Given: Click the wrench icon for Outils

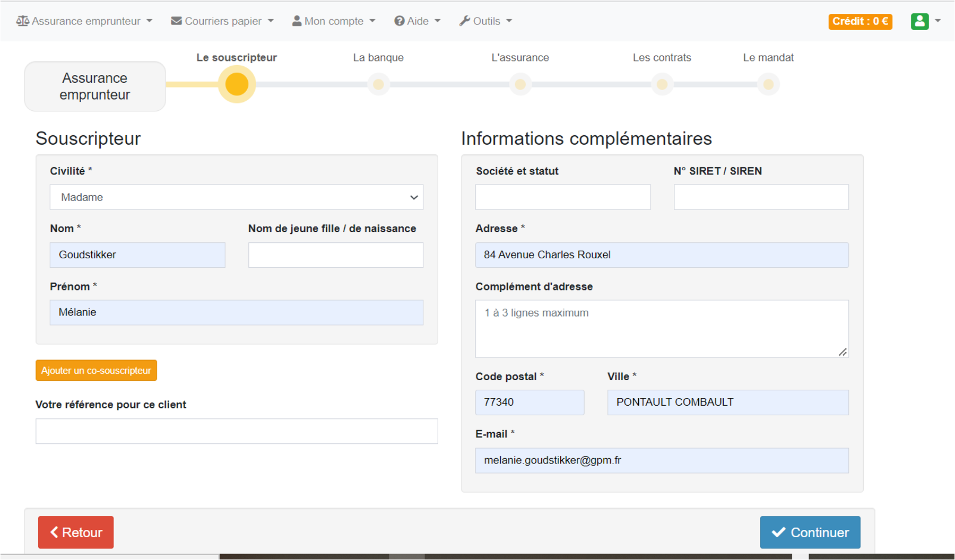Looking at the screenshot, I should (465, 21).
